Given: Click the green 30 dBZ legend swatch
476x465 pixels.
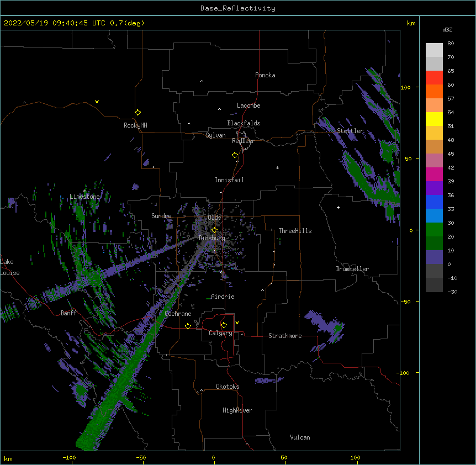Looking at the screenshot, I should point(434,230).
